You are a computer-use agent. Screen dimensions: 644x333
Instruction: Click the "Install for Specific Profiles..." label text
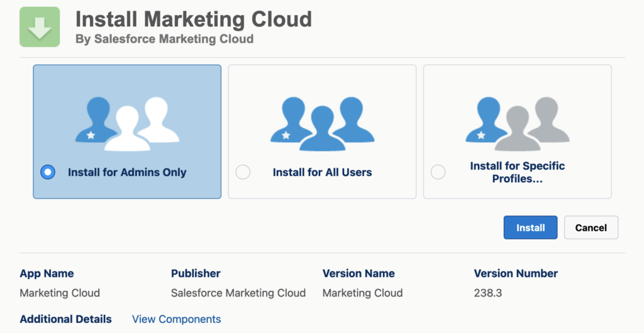[x=517, y=172]
